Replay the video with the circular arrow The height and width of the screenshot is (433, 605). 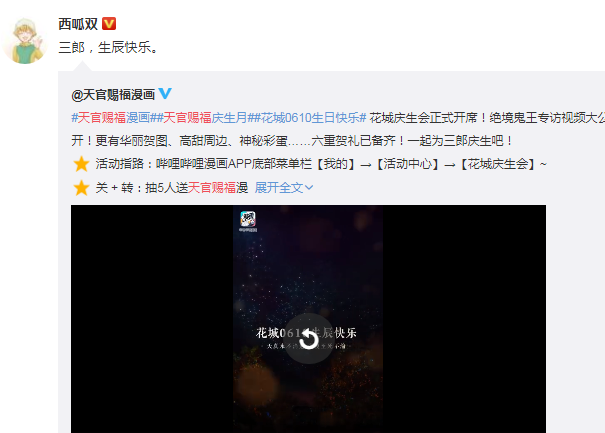tap(308, 338)
